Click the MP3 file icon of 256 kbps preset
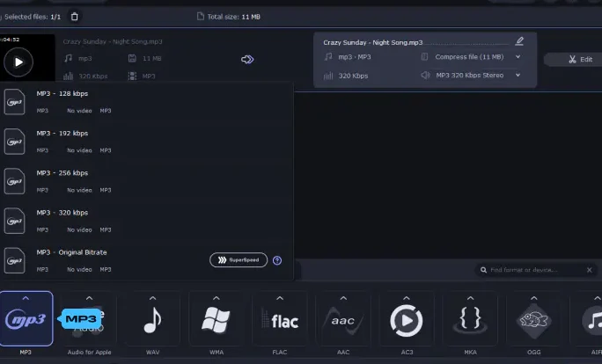602x364 pixels. click(14, 181)
